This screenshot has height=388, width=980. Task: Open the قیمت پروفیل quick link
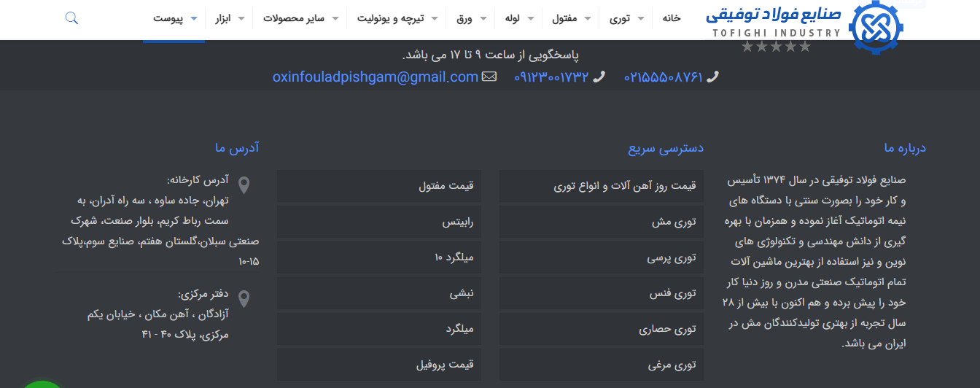(378, 364)
